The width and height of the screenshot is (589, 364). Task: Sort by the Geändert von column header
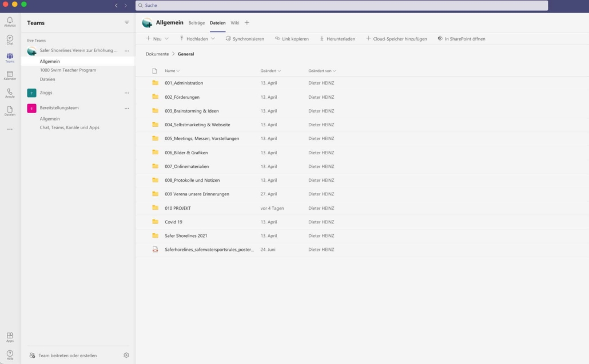click(322, 70)
